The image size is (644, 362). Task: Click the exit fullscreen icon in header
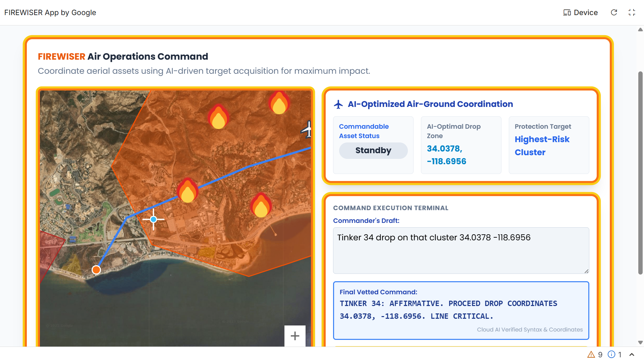(632, 12)
